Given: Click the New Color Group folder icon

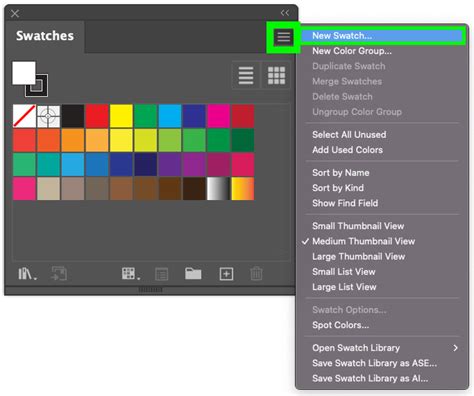Looking at the screenshot, I should 193,274.
